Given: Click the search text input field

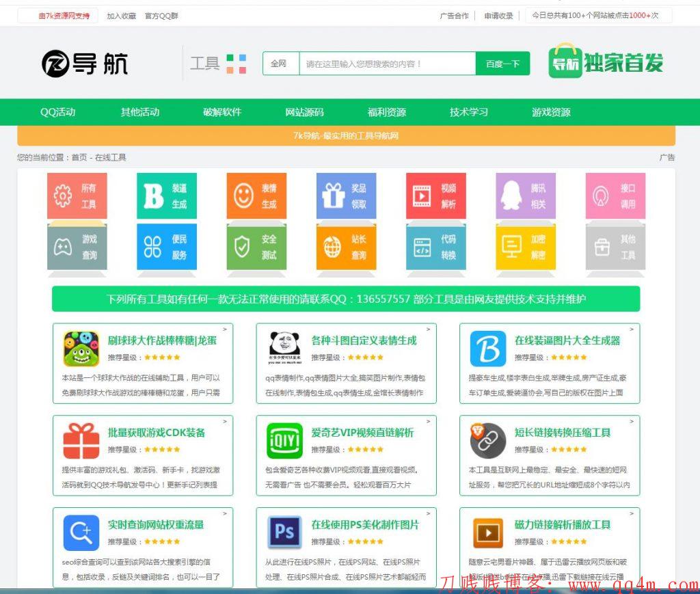Looking at the screenshot, I should pos(388,64).
